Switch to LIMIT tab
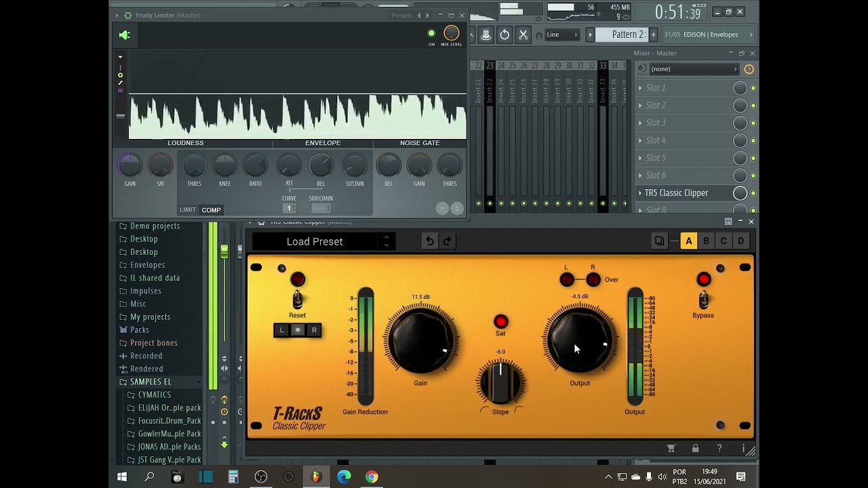Image resolution: width=868 pixels, height=488 pixels. [188, 209]
